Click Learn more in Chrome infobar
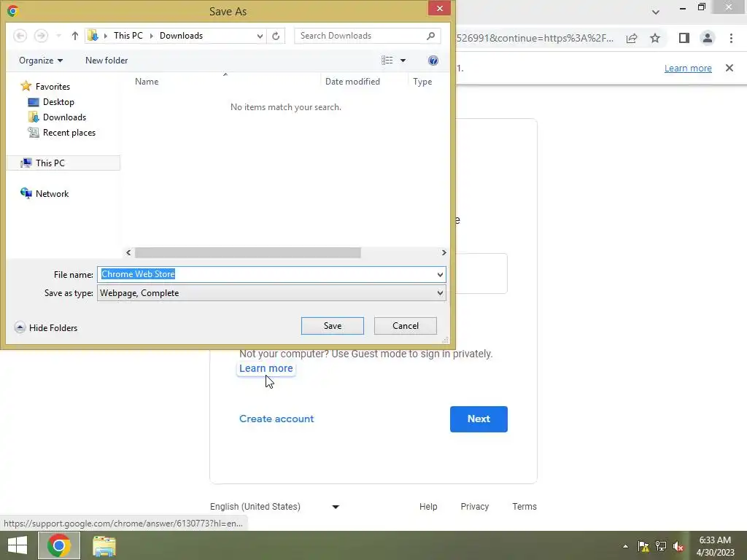 (x=688, y=68)
